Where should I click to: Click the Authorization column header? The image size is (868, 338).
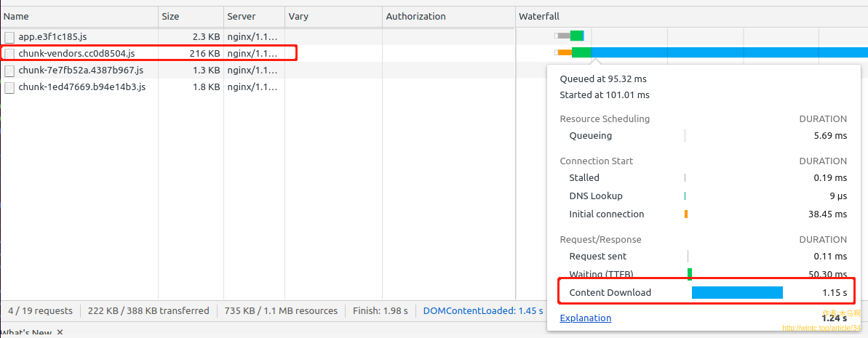448,17
